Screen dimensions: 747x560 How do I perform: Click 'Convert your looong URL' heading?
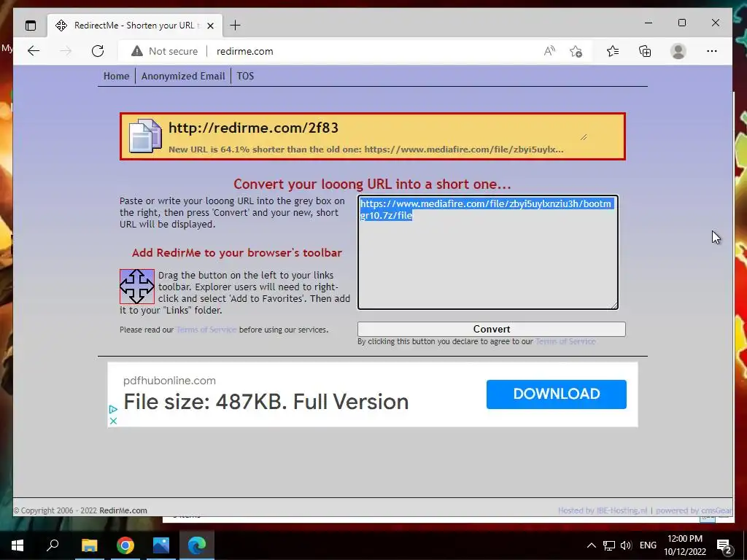coord(372,184)
